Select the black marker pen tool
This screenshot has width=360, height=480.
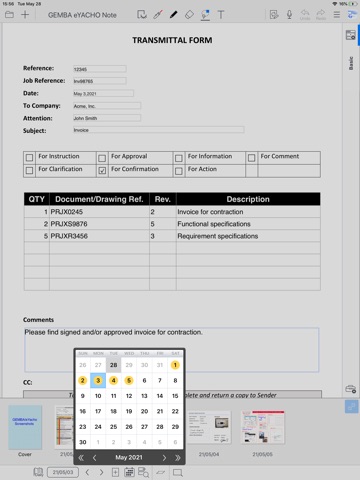[173, 15]
